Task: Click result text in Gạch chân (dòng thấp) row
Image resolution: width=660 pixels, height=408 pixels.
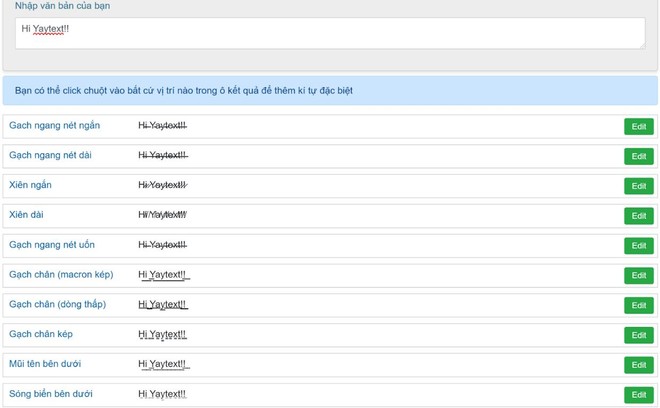Action: (x=163, y=305)
